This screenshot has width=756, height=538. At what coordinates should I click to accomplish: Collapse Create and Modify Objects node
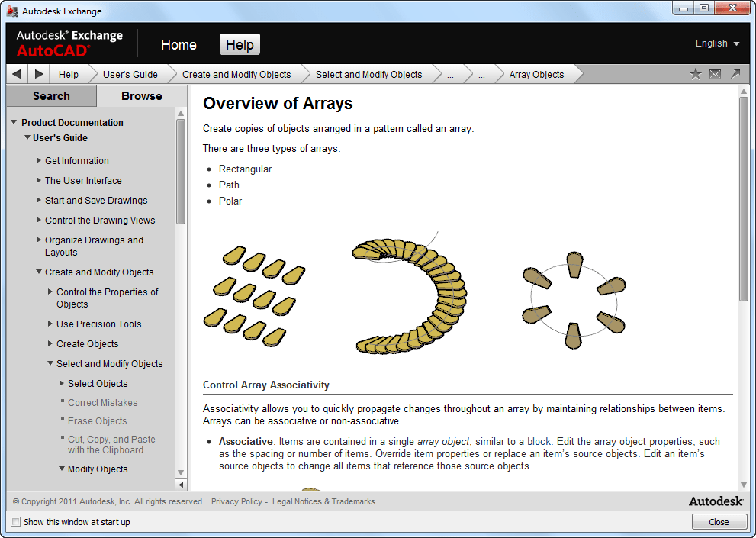click(39, 272)
